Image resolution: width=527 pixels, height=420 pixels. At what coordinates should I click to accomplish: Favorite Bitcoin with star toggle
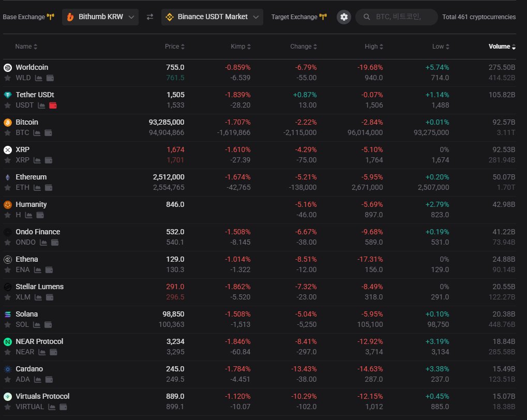[7, 133]
